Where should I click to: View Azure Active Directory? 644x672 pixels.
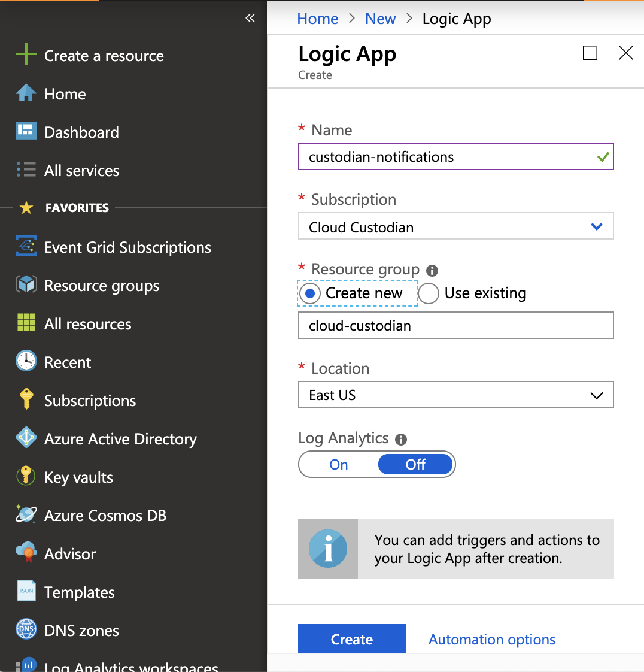(x=120, y=438)
